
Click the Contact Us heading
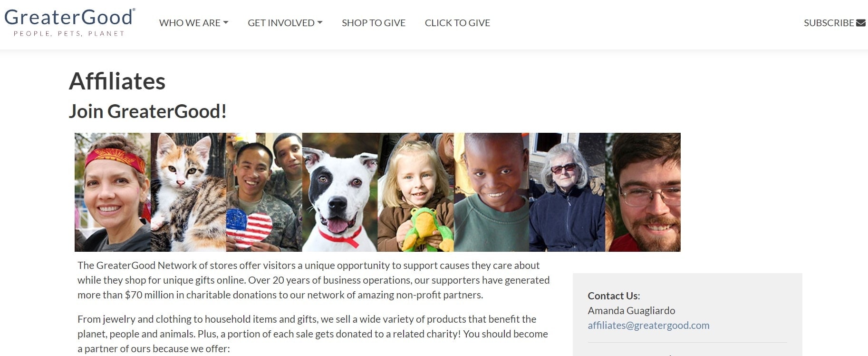pos(614,296)
